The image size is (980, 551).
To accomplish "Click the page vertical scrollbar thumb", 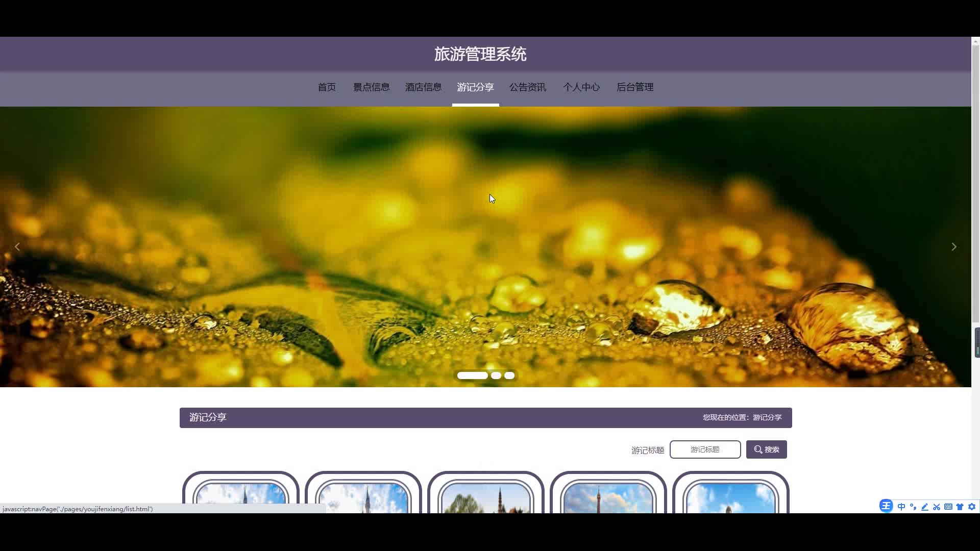I will pos(976,184).
